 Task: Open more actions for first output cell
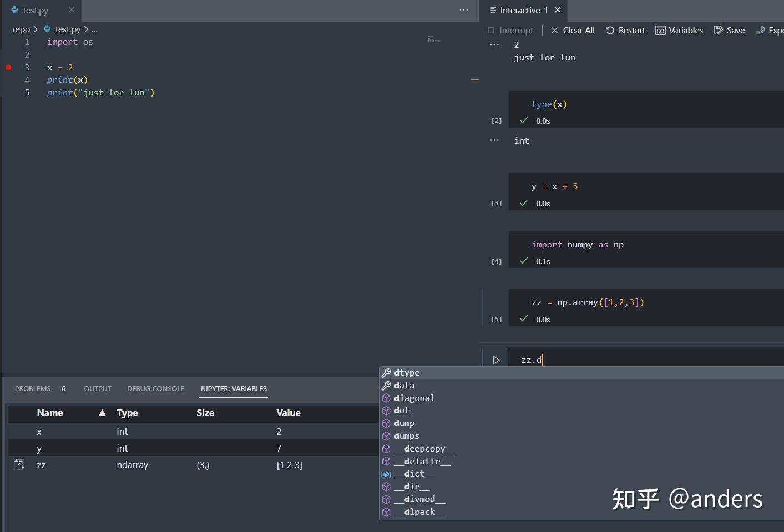coord(494,44)
